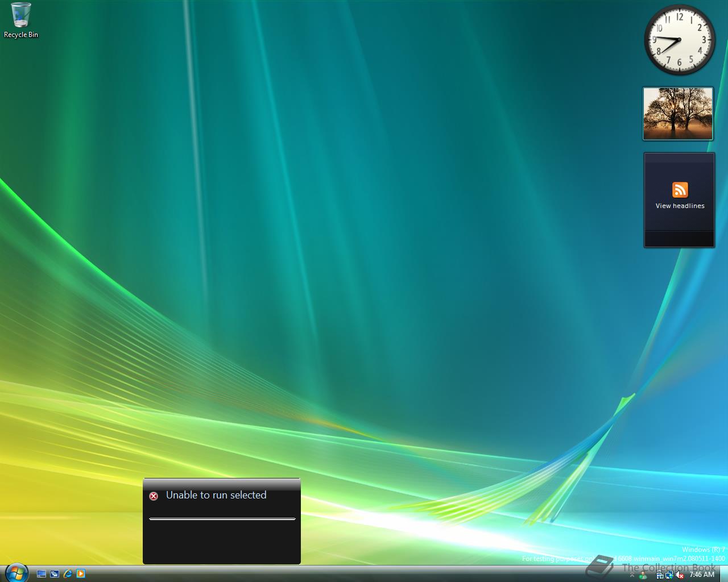Expand hidden tray icons chevron
This screenshot has width=728, height=582.
[632, 575]
